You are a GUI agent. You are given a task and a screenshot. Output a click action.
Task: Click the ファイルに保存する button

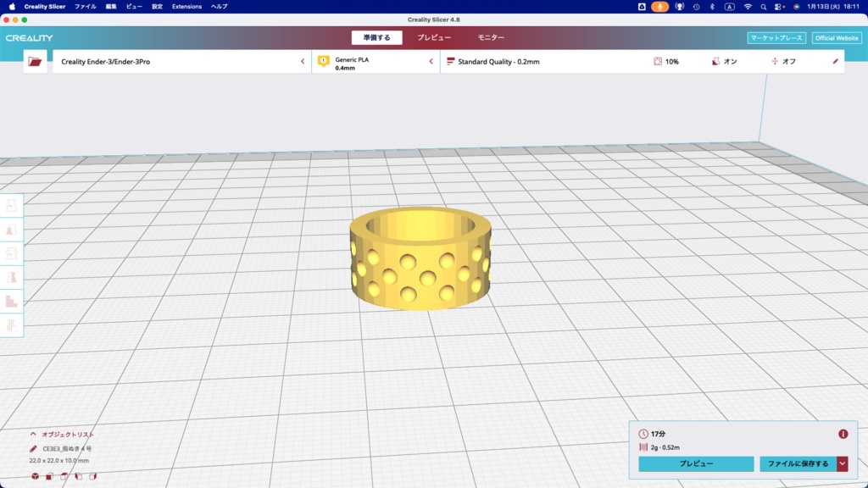click(798, 463)
